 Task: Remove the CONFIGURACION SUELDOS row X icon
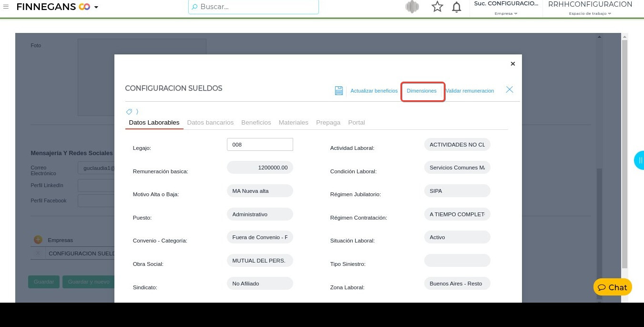pyautogui.click(x=38, y=253)
